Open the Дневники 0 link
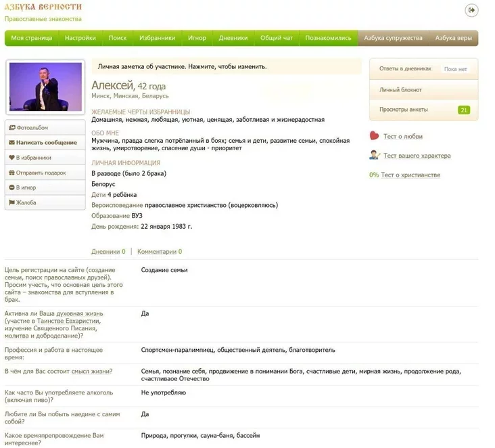Image resolution: width=495 pixels, height=448 pixels. click(108, 252)
